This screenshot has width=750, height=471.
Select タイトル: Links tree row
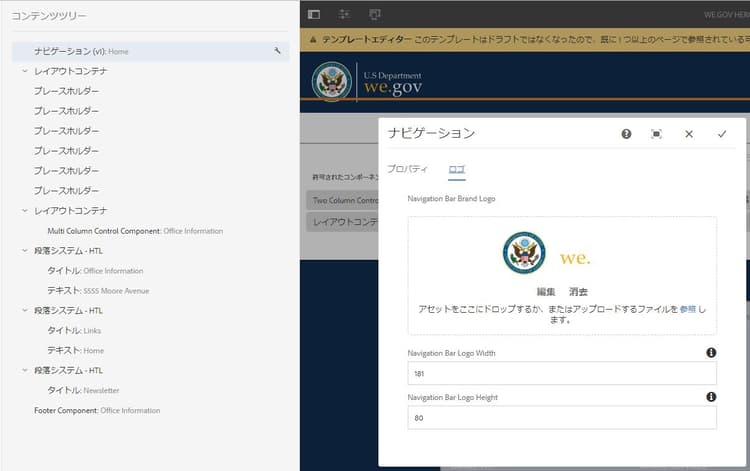(74, 330)
